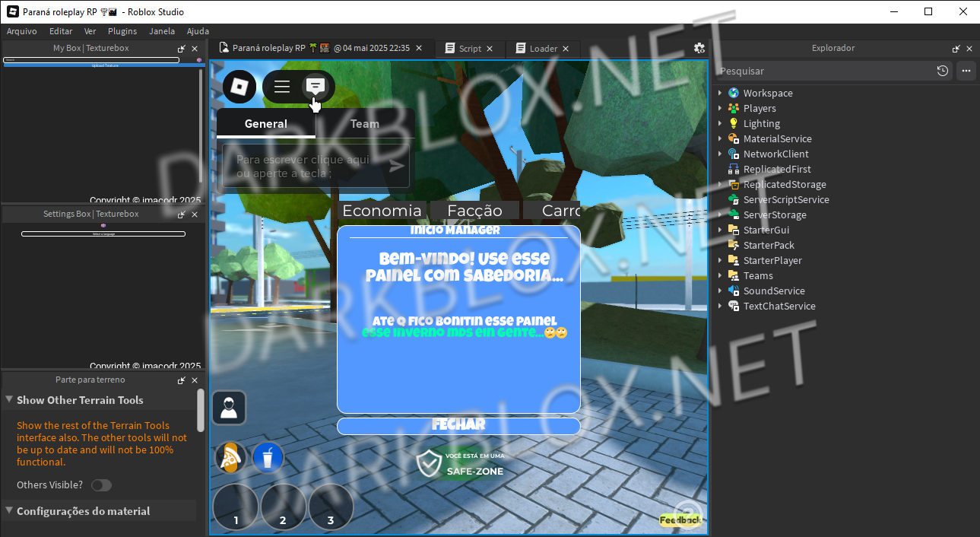Click the Workspace globe icon
Viewport: 980px width, 537px height.
[734, 93]
